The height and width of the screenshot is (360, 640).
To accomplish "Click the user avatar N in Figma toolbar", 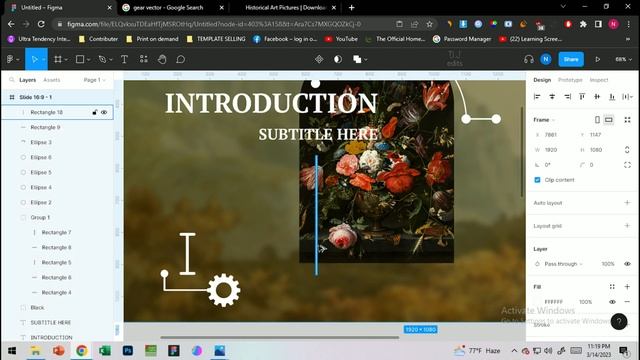I will pyautogui.click(x=546, y=60).
